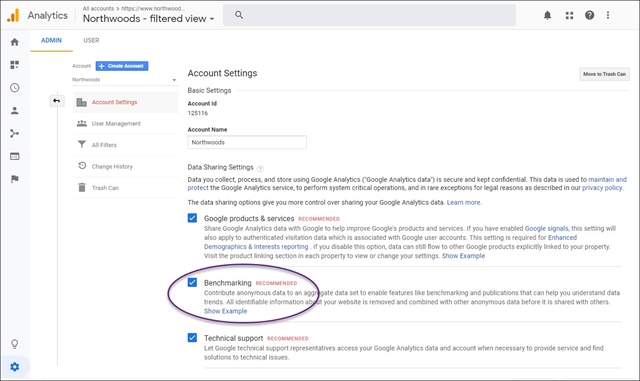
Task: Click the All accounts breadcrumb text
Action: pos(98,8)
